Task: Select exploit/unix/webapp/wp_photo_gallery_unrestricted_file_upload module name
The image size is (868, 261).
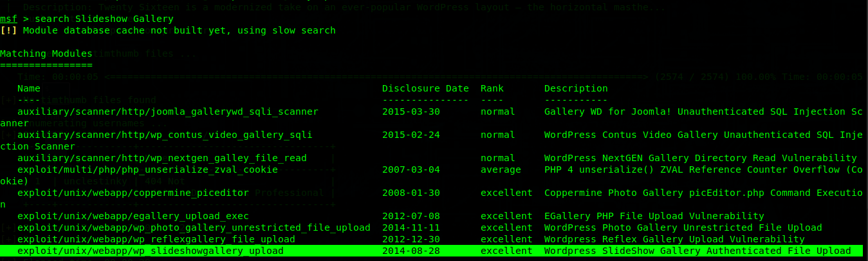Action: 194,227
